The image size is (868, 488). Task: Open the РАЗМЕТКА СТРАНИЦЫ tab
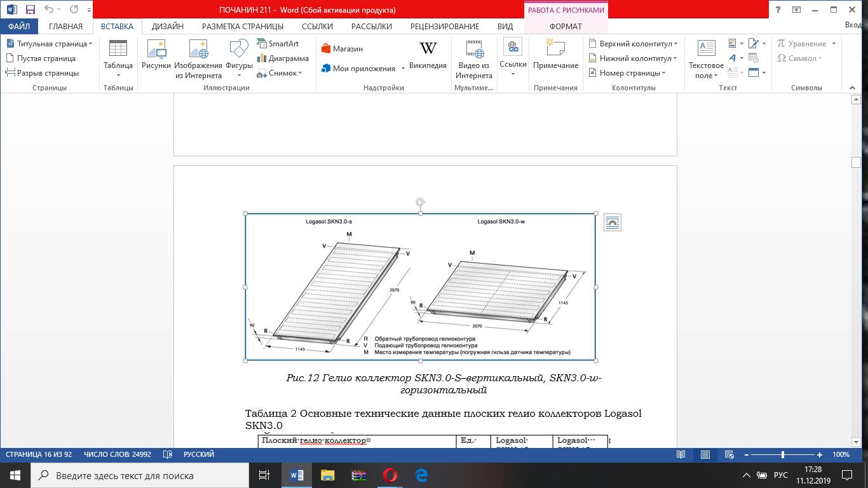(x=243, y=27)
